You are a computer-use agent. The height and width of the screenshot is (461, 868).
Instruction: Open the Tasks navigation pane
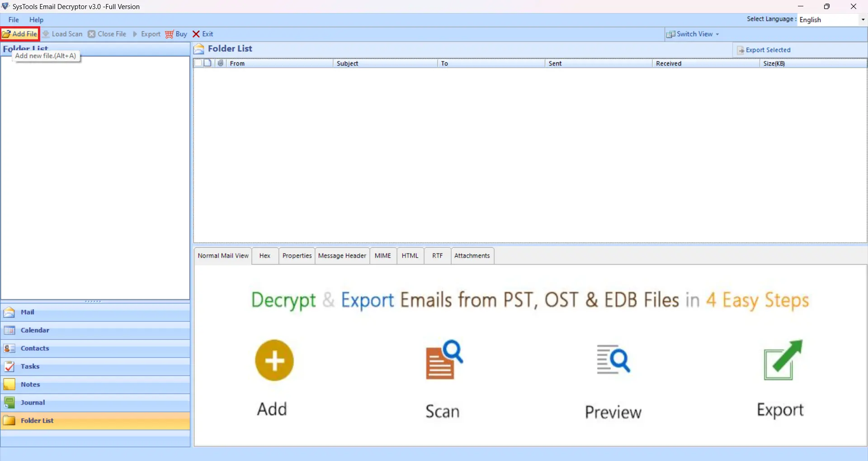[x=95, y=367]
